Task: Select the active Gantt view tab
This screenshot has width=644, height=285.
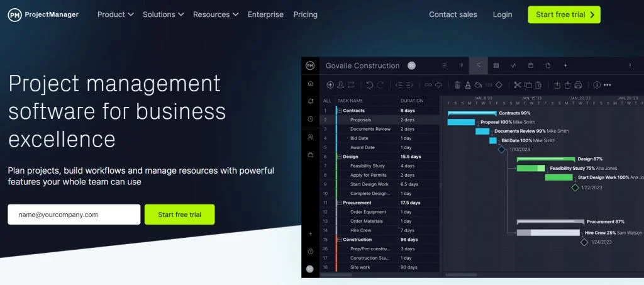Action: pyautogui.click(x=479, y=65)
